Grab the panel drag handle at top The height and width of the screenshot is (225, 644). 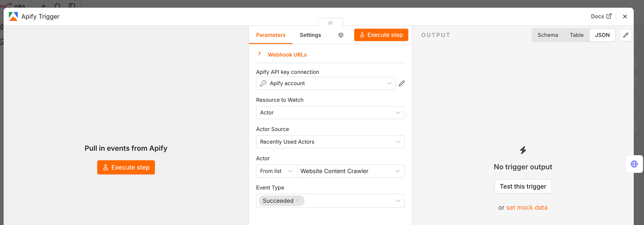pos(330,23)
